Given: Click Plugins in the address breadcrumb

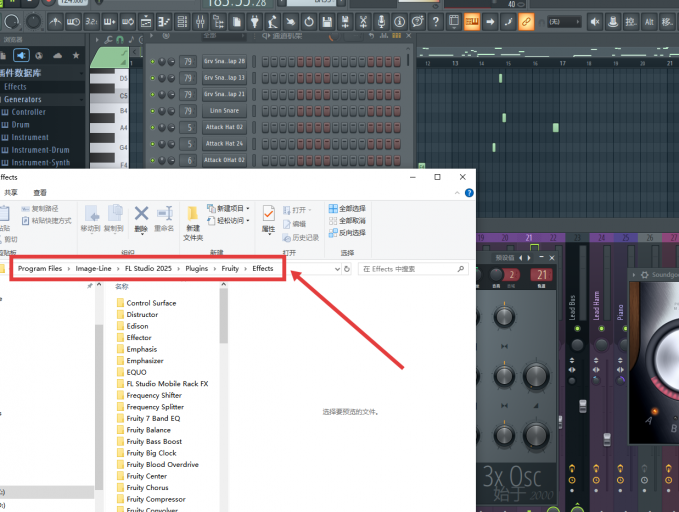Looking at the screenshot, I should pyautogui.click(x=197, y=269).
